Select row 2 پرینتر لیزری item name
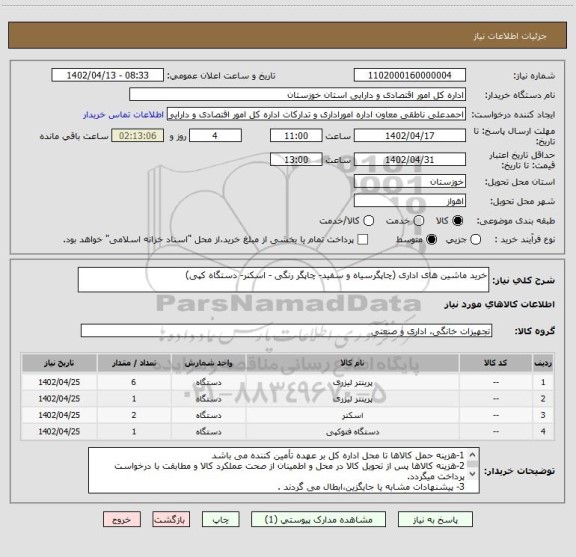The width and height of the screenshot is (576, 557). pyautogui.click(x=352, y=399)
